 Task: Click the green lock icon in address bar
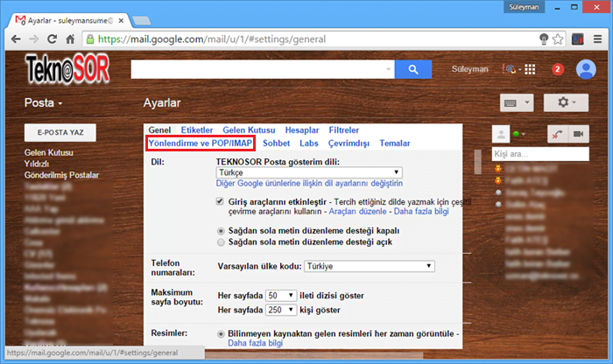90,39
